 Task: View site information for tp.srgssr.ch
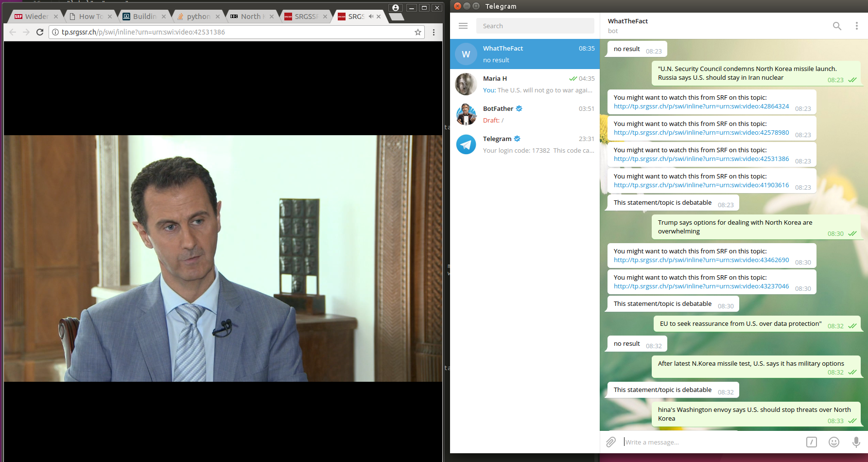55,32
